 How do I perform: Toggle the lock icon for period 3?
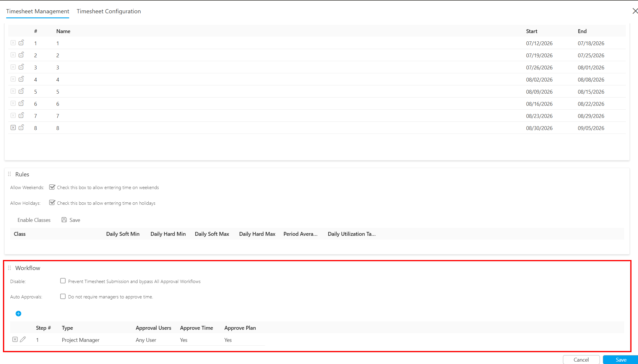[x=21, y=67]
